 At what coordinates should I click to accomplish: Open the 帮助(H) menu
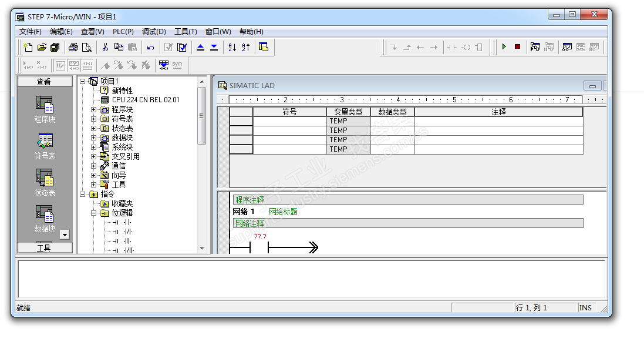(x=251, y=32)
